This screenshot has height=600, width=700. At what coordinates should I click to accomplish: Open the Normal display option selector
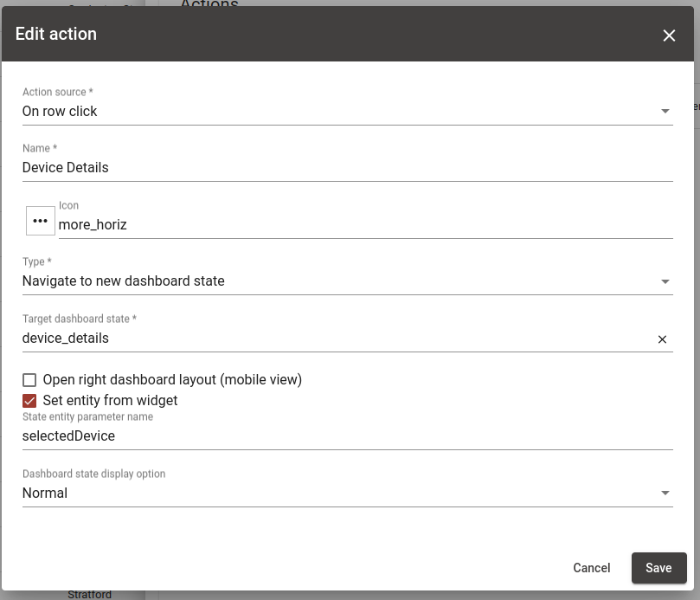346,492
